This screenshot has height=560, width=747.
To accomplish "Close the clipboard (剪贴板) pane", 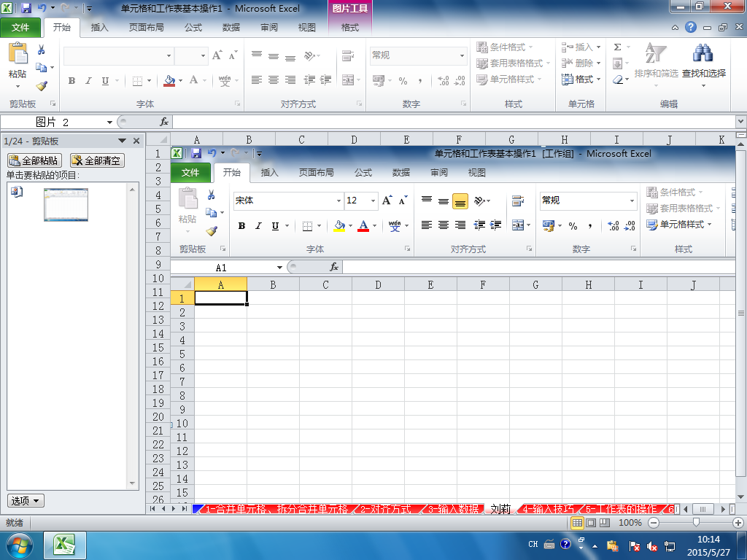I will coord(136,141).
